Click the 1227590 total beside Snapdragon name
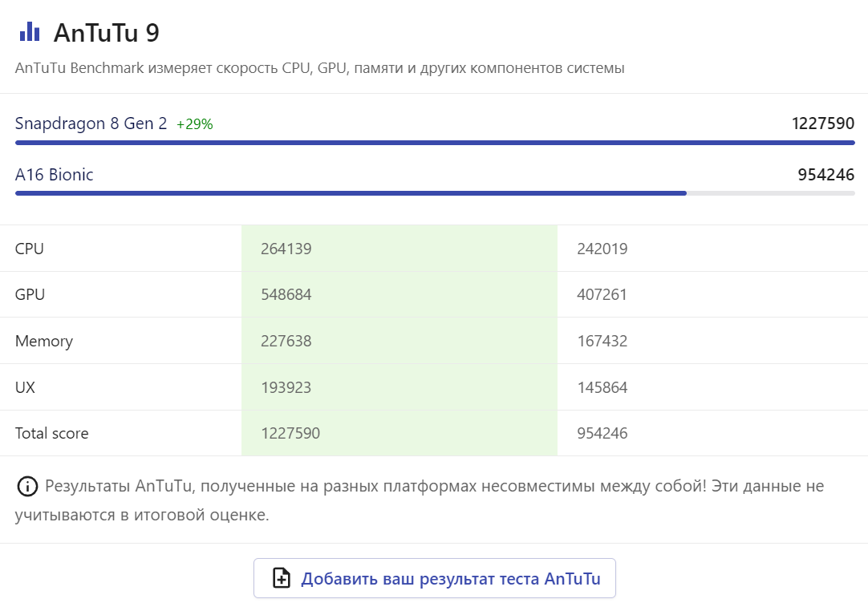 822,123
